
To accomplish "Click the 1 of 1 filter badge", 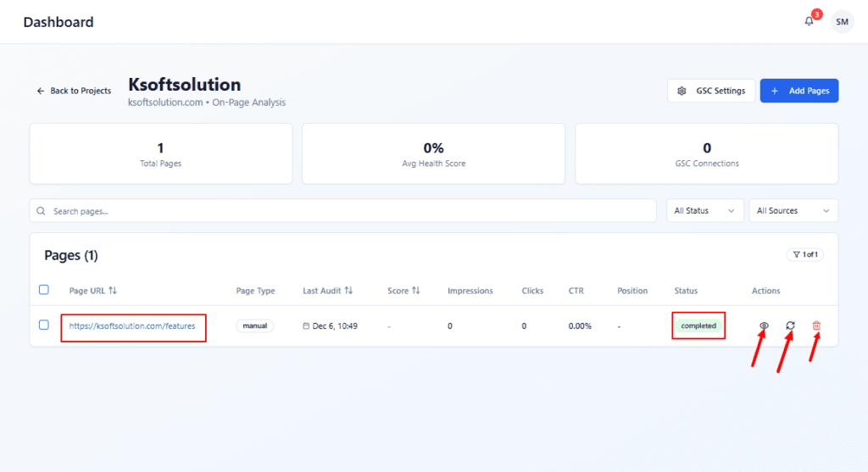I will click(805, 254).
